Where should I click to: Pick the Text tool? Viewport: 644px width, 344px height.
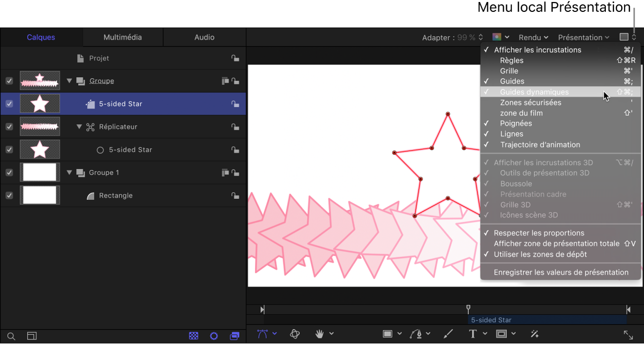pyautogui.click(x=473, y=334)
